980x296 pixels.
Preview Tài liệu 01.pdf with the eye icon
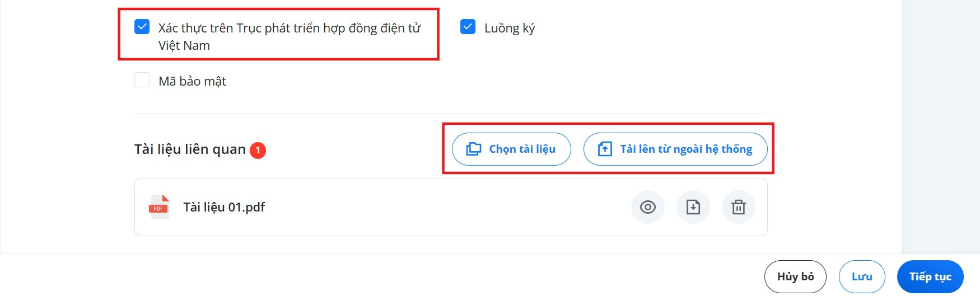[648, 207]
